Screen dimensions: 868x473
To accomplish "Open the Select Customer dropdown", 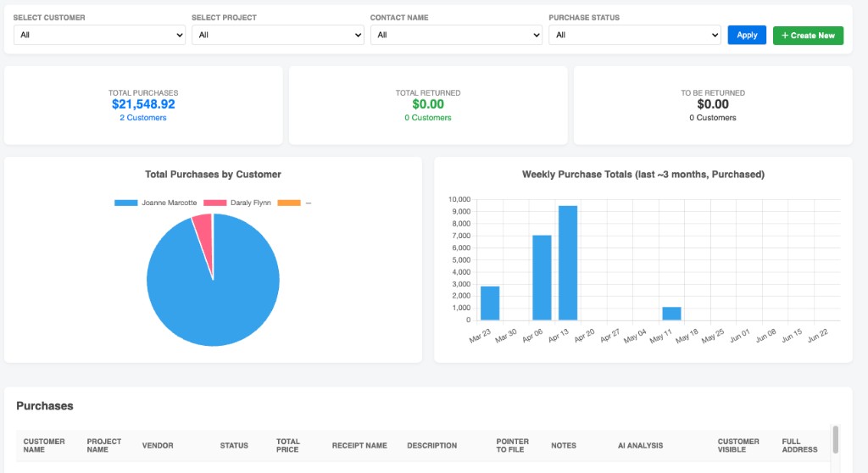I will (x=99, y=35).
